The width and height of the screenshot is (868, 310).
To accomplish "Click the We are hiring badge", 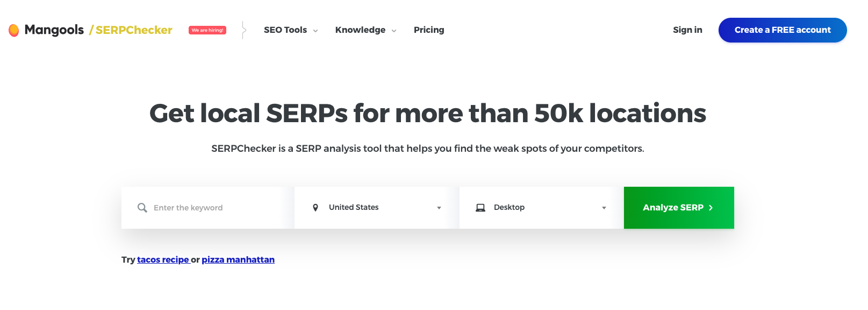I will click(x=207, y=30).
